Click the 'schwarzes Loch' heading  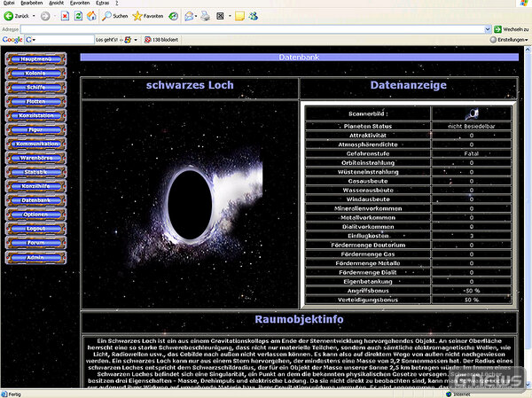point(190,85)
